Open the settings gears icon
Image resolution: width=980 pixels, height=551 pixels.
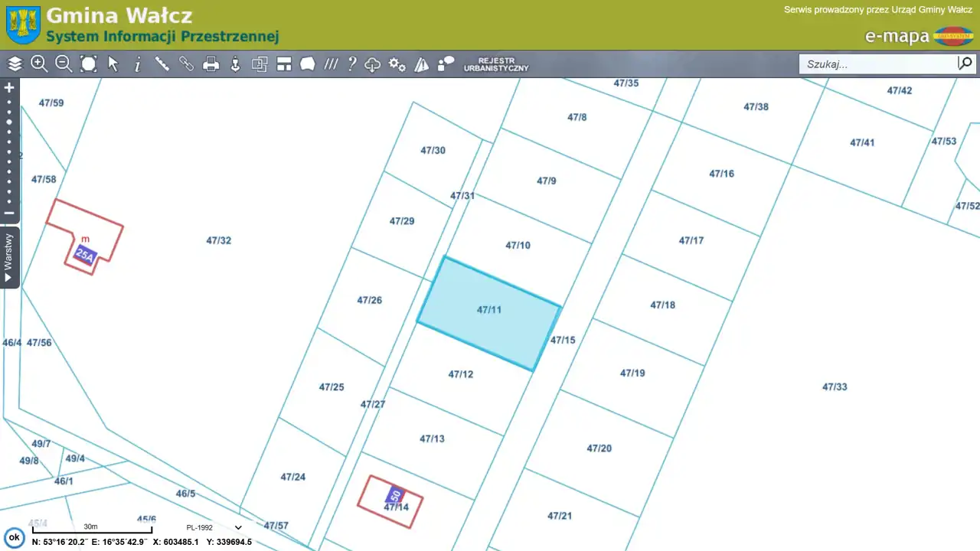pyautogui.click(x=397, y=64)
